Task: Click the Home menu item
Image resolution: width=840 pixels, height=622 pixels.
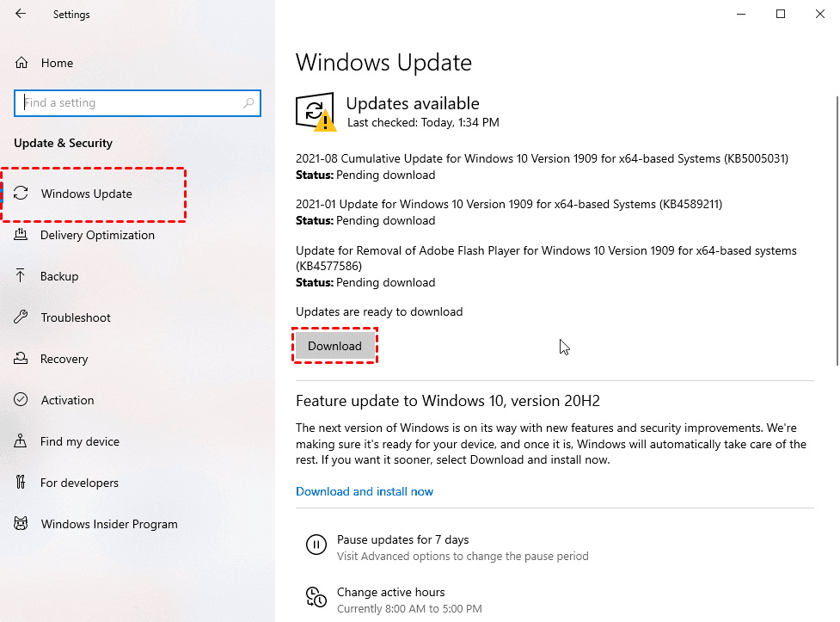Action: pyautogui.click(x=58, y=62)
